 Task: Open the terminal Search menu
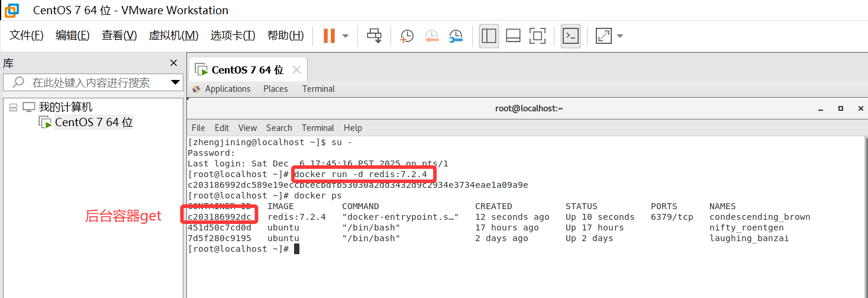point(279,128)
